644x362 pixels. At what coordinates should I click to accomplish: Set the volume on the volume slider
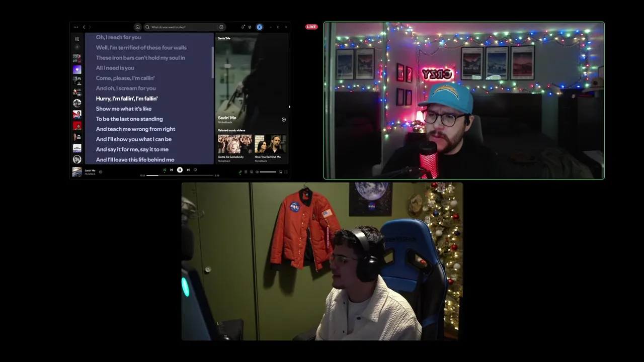[268, 172]
